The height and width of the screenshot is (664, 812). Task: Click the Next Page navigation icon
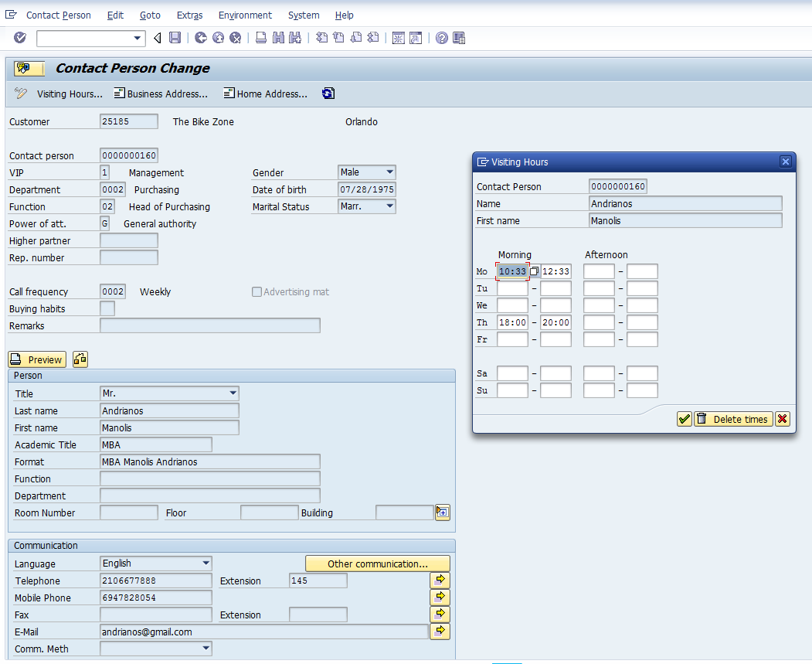[355, 37]
